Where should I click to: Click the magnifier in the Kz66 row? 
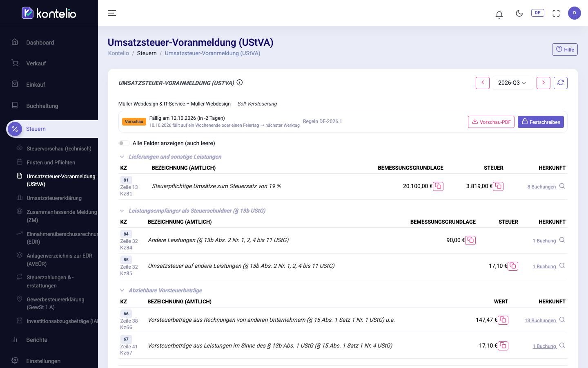(x=562, y=320)
